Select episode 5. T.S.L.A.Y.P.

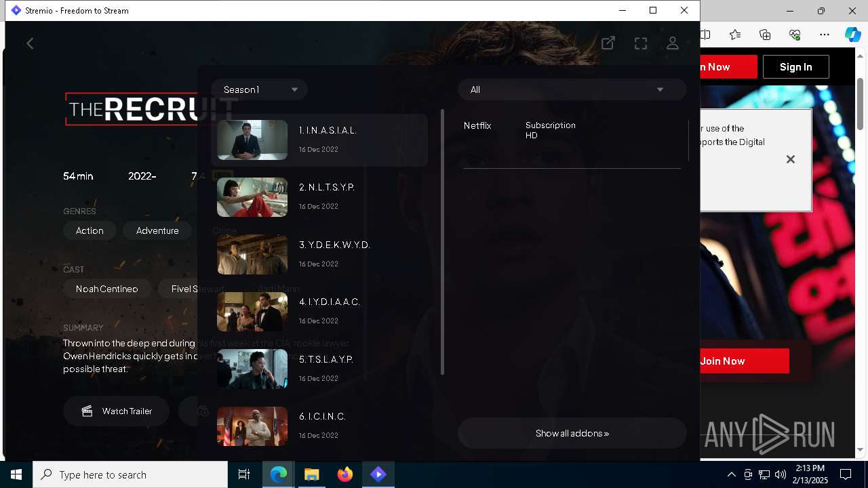click(x=319, y=369)
